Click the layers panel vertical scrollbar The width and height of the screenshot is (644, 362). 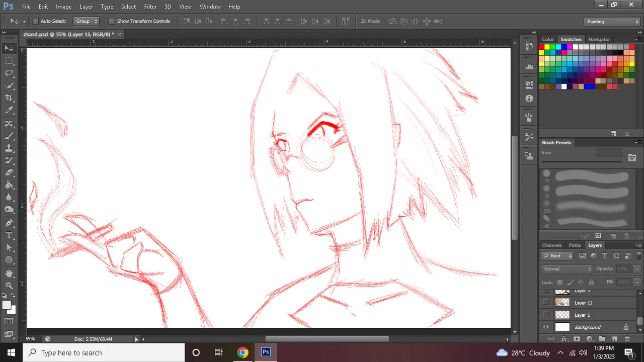pos(640,320)
